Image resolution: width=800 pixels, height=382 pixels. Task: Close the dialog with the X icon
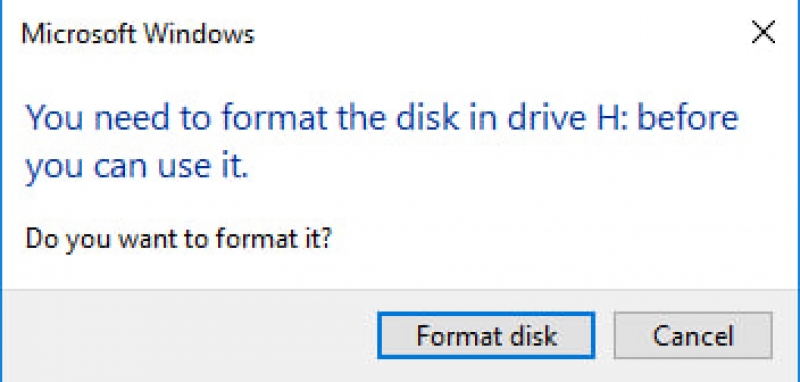[x=764, y=34]
